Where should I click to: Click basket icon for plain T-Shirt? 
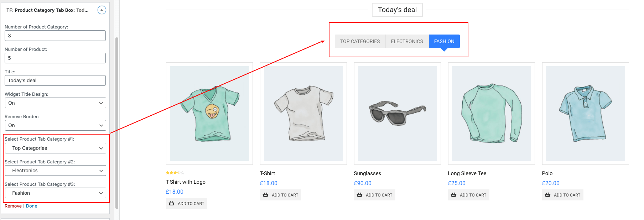(265, 195)
